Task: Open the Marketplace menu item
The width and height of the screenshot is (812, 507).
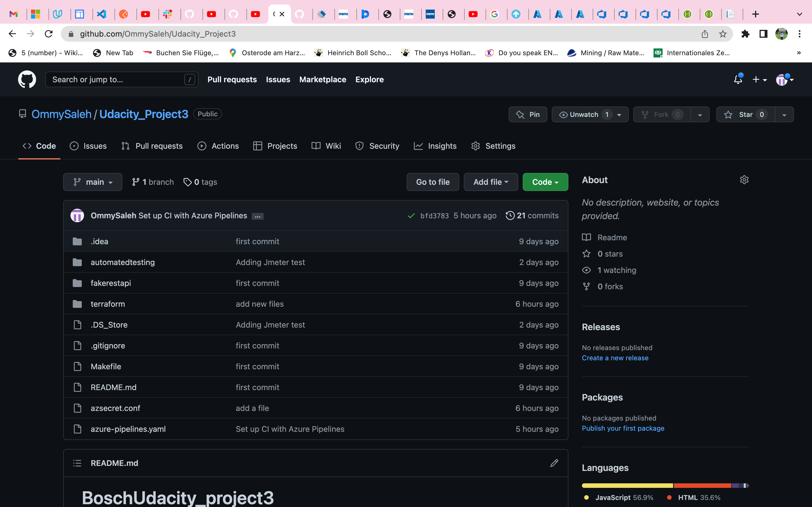Action: [x=323, y=79]
